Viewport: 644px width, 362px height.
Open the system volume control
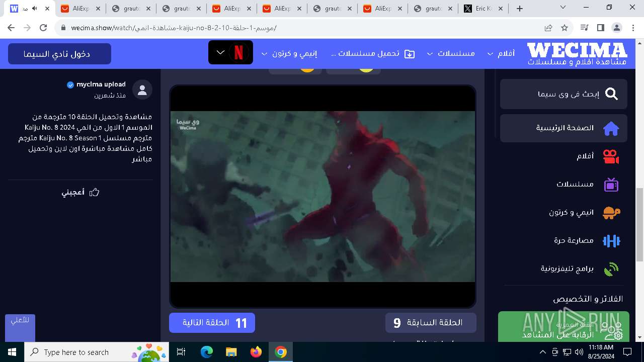[579, 352]
